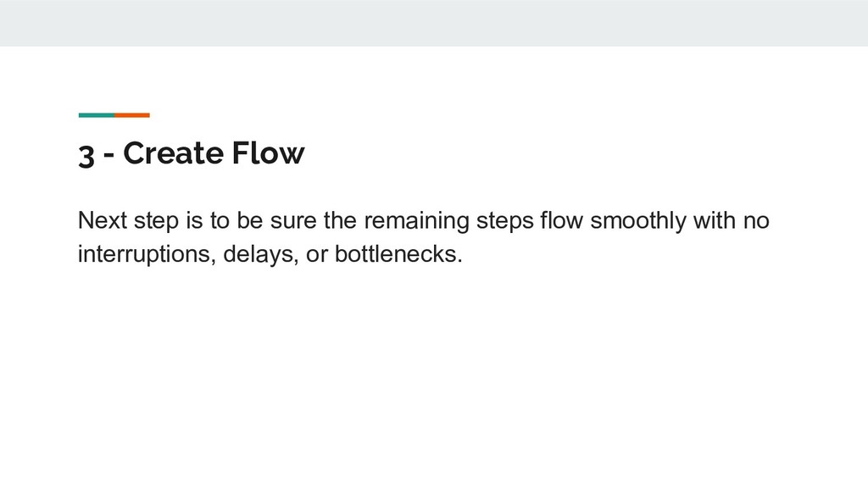The height and width of the screenshot is (488, 868).
Task: Click the word "Create" in the title
Action: pos(173,152)
